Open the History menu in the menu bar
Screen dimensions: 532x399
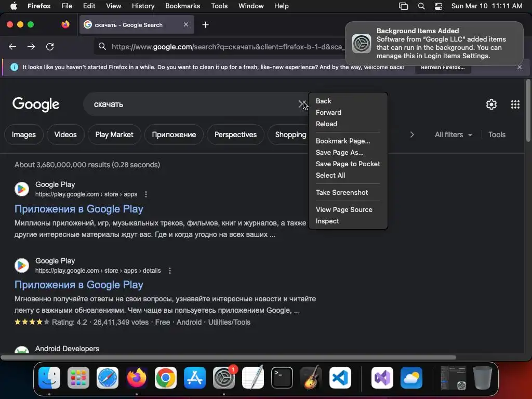(x=143, y=6)
